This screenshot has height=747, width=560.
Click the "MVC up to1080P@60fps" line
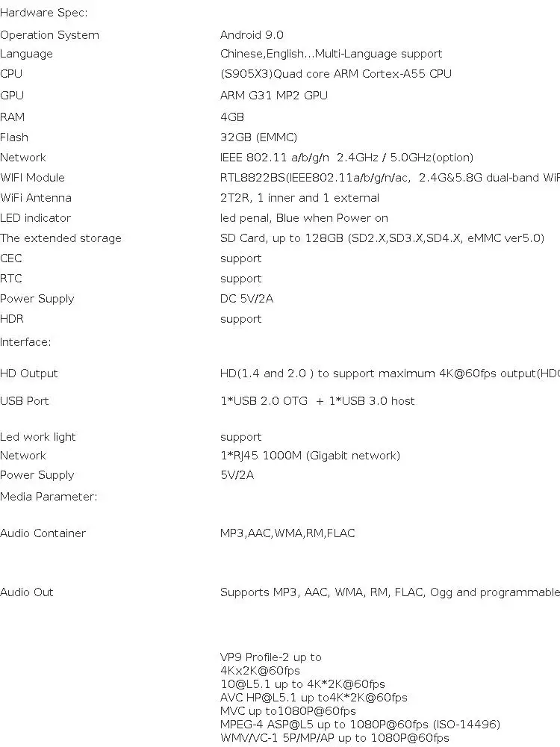pyautogui.click(x=287, y=711)
